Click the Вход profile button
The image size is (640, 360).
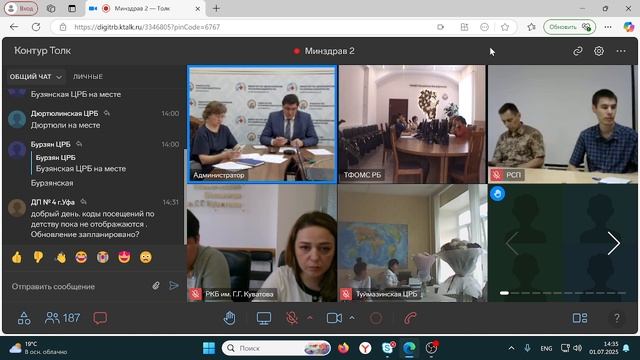[x=21, y=8]
